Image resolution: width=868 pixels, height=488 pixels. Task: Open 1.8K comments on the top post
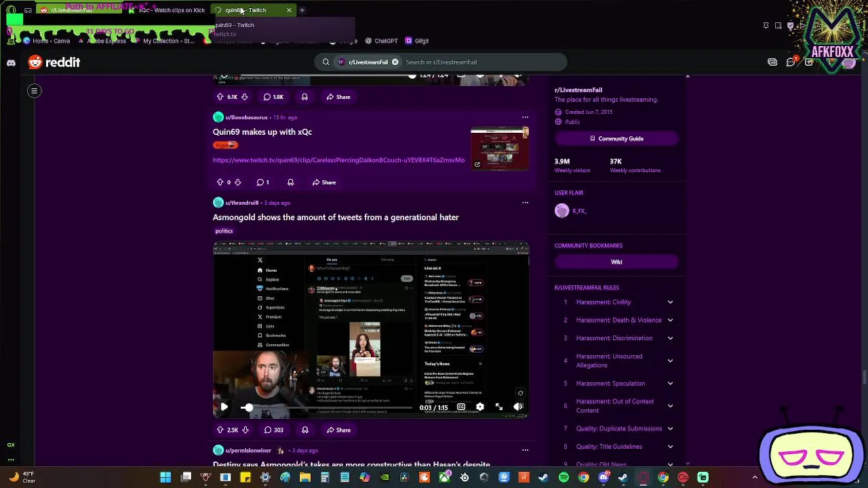(273, 97)
